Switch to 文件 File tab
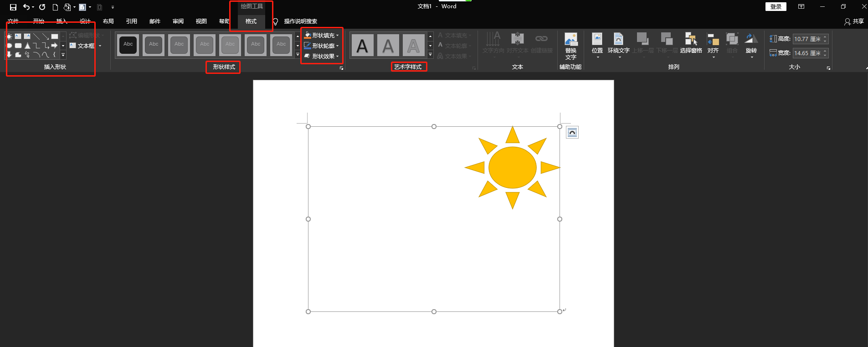The width and height of the screenshot is (868, 347). pos(13,21)
